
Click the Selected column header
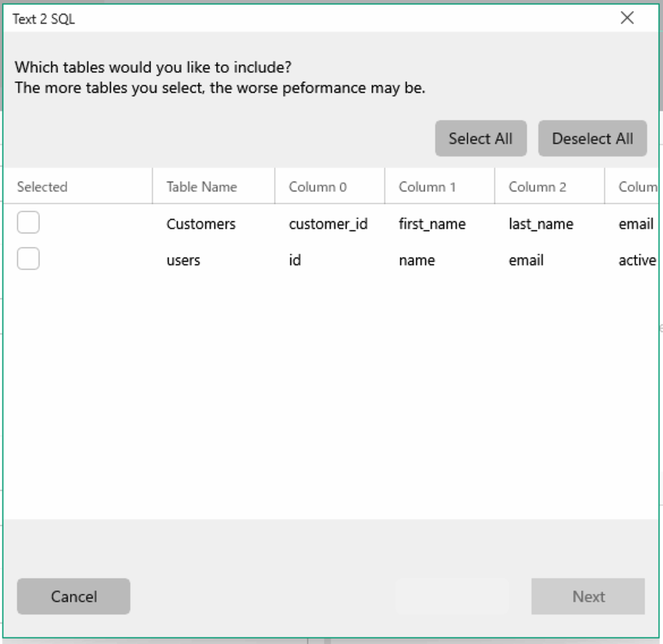tap(78, 187)
